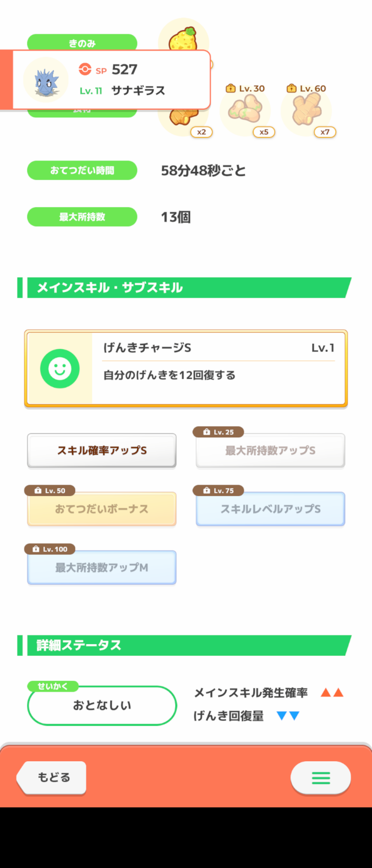372x868 pixels.
Task: Tap the Poké Ball SP icon
Action: (x=85, y=69)
